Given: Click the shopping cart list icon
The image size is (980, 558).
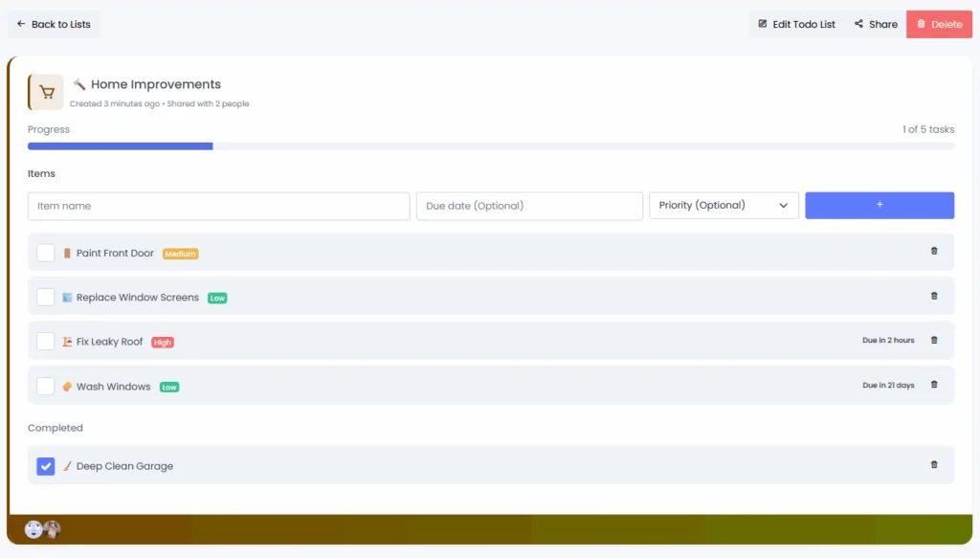Looking at the screenshot, I should [46, 93].
